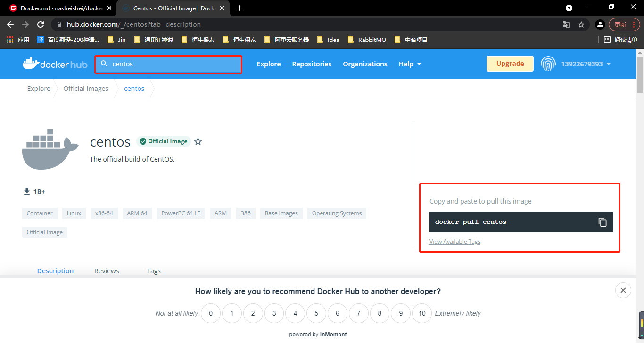Open the Idea bookmark folder
Screen dimensions: 644x343
[x=329, y=40]
